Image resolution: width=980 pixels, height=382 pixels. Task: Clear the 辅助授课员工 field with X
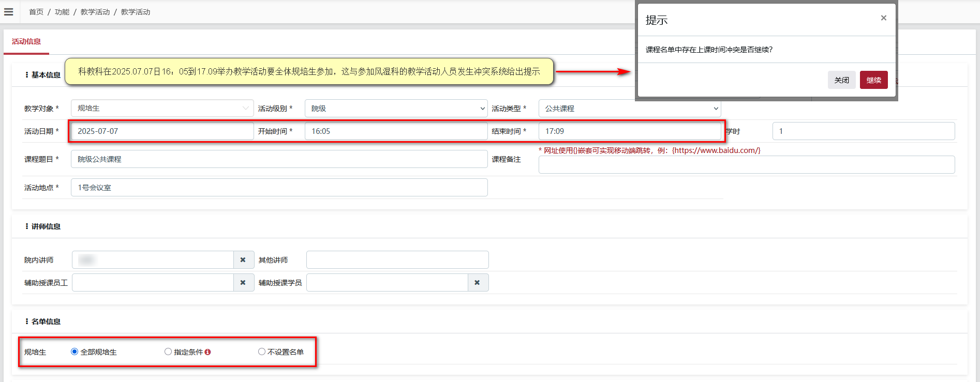(x=243, y=283)
